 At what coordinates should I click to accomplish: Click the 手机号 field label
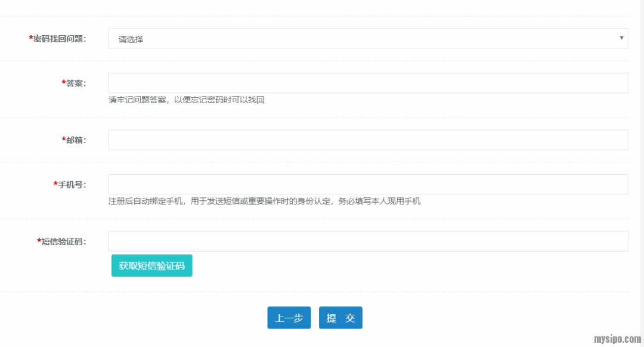[72, 185]
